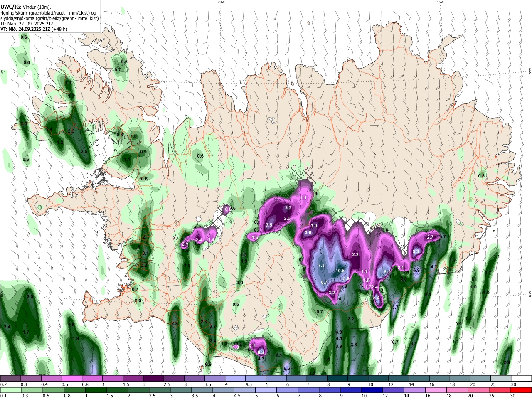
Task: Click the 'rigning/skúrir' legend description line
Action: click(48, 13)
